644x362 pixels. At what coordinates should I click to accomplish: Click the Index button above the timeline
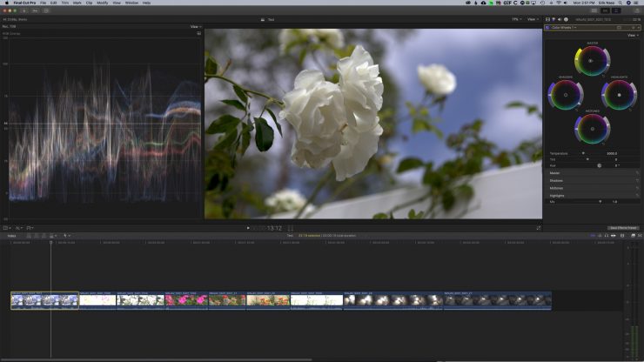[x=11, y=235]
